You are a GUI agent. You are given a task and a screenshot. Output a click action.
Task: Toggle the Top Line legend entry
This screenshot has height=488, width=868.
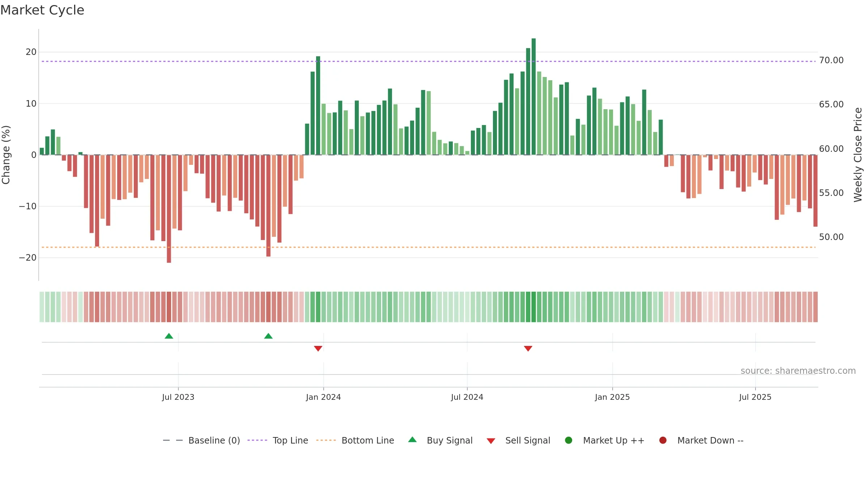point(278,440)
